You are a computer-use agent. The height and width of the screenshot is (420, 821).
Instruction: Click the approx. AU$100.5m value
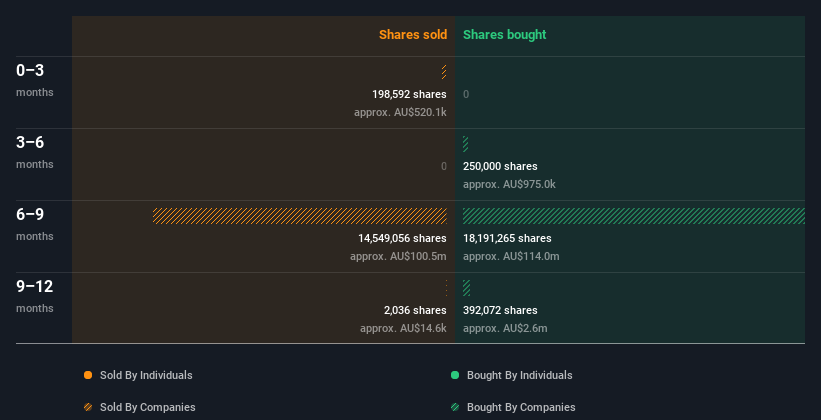tap(398, 256)
